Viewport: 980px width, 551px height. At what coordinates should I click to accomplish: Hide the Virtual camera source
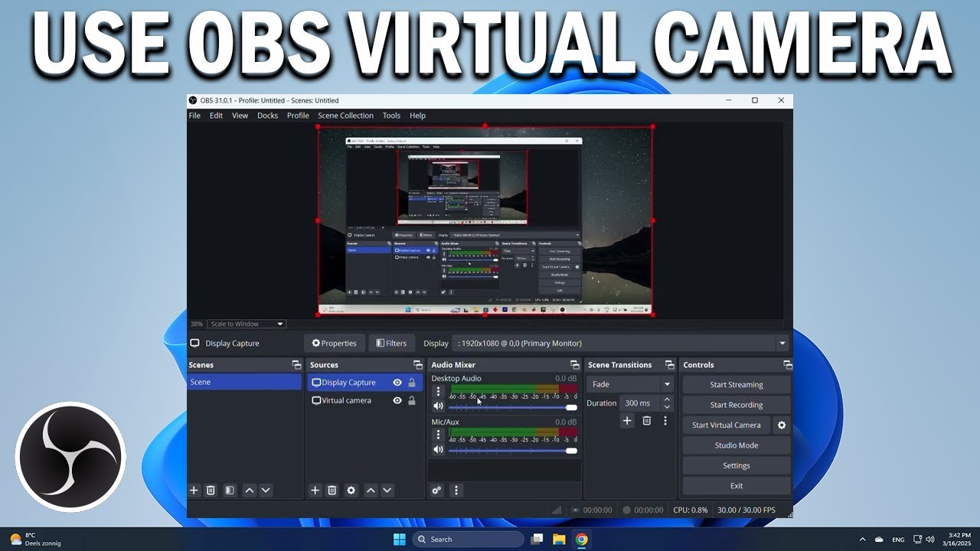(397, 400)
